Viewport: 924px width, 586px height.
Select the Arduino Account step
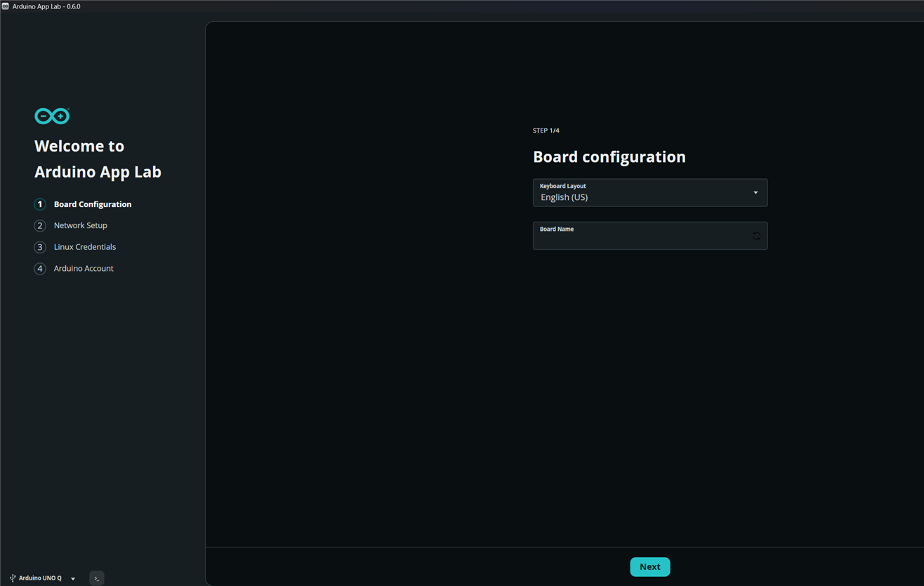[x=74, y=269]
